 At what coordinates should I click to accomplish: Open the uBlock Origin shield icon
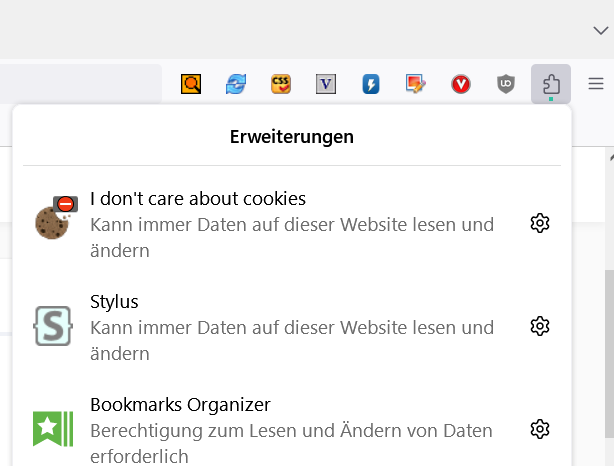click(x=506, y=84)
